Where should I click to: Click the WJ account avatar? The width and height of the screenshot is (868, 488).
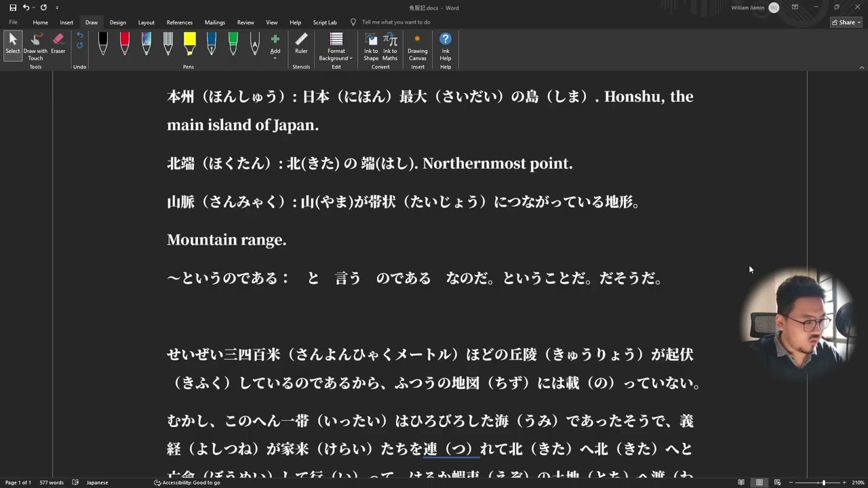[x=774, y=7]
